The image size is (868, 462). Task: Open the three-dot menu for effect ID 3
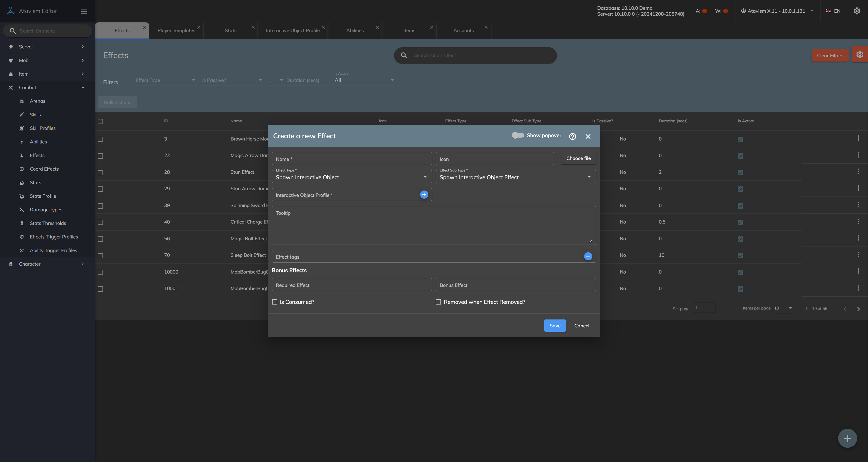858,138
